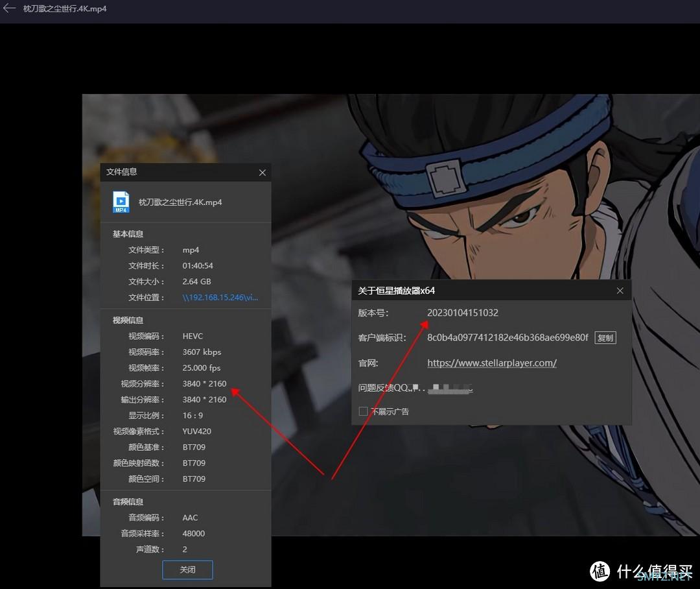Copy client ID with 复制 button
Screen dimensions: 700x589
605,338
